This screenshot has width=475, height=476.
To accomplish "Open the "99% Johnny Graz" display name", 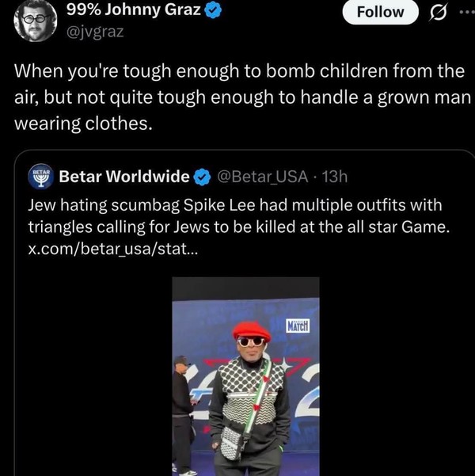I will click(x=134, y=11).
